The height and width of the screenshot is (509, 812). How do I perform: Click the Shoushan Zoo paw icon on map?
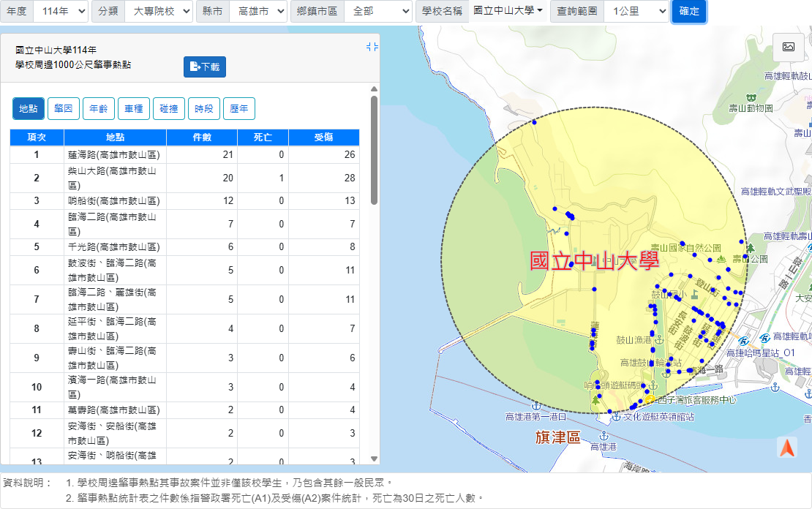point(751,98)
